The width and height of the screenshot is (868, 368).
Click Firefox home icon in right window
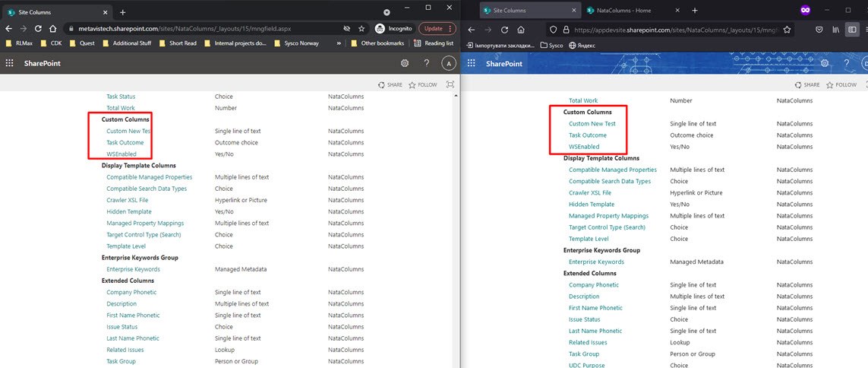point(521,30)
